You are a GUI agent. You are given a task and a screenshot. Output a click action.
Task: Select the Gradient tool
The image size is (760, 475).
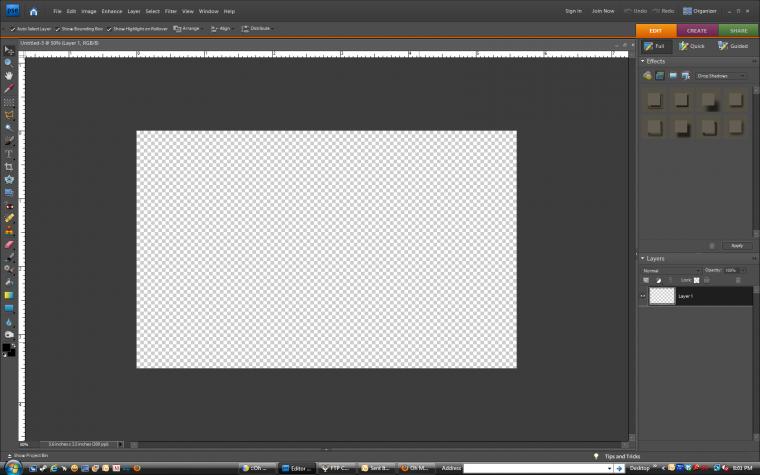[8, 295]
